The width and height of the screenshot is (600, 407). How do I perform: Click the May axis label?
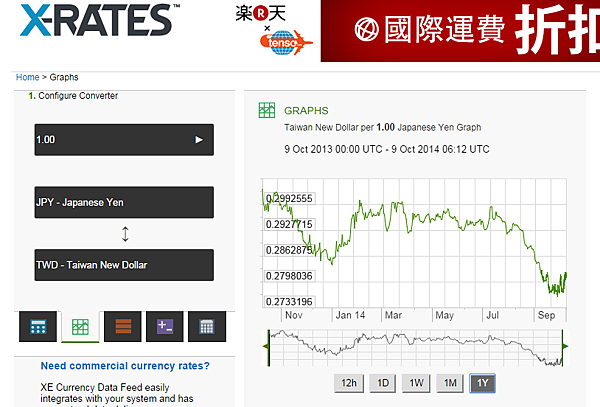445,315
